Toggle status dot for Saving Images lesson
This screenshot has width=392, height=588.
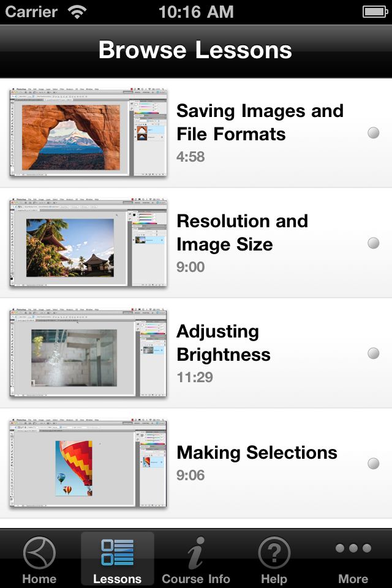(x=373, y=133)
